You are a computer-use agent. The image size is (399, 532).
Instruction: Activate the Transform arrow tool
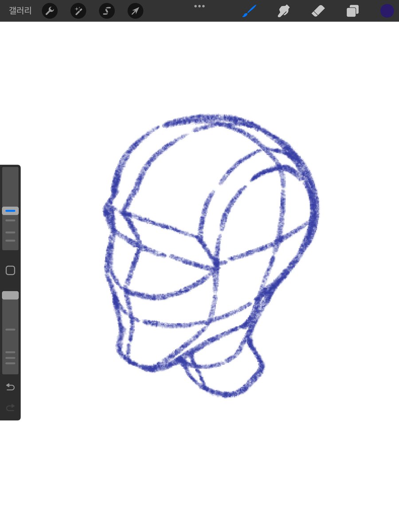(x=135, y=11)
